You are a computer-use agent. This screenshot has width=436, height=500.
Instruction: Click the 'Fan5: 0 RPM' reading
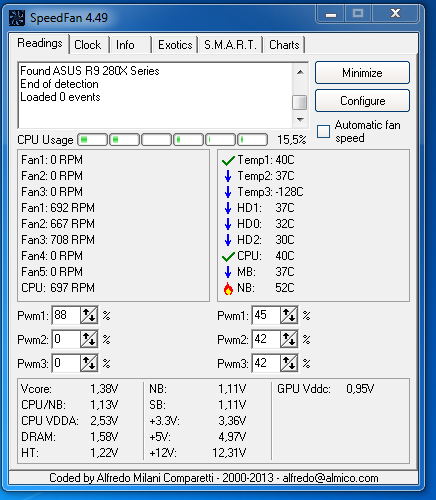coord(52,272)
